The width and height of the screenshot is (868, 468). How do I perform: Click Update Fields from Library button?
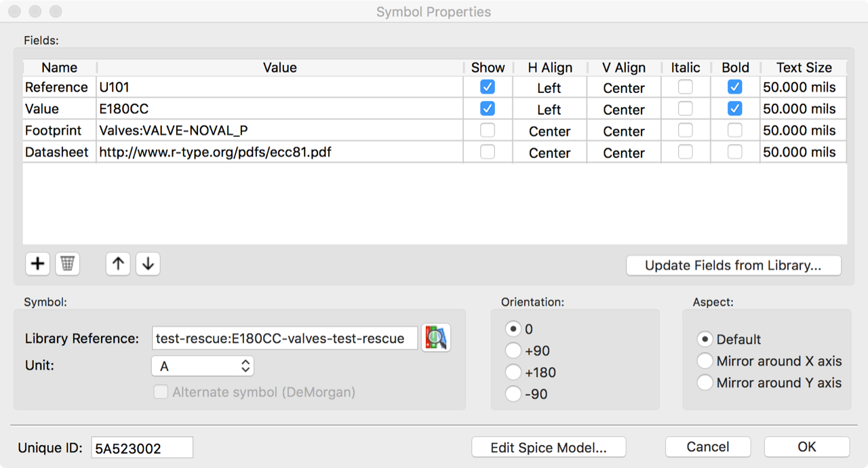tap(733, 265)
